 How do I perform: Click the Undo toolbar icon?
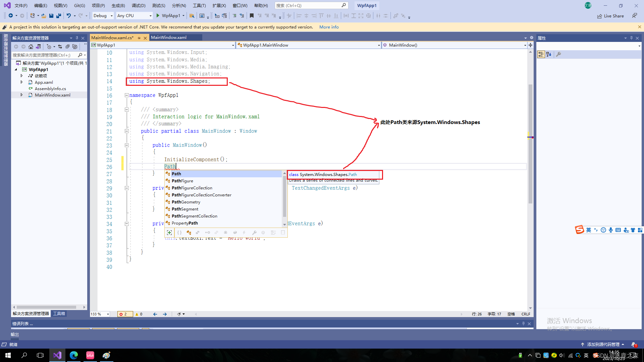[x=68, y=16]
